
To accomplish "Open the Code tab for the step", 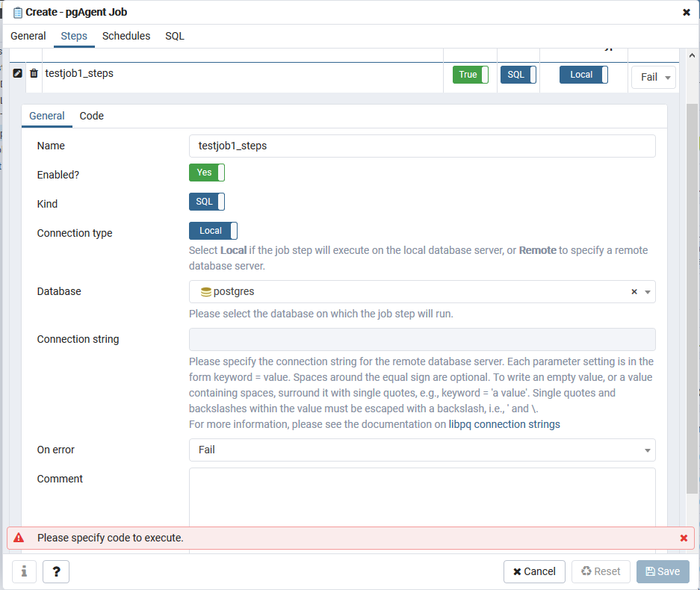I will [x=91, y=116].
